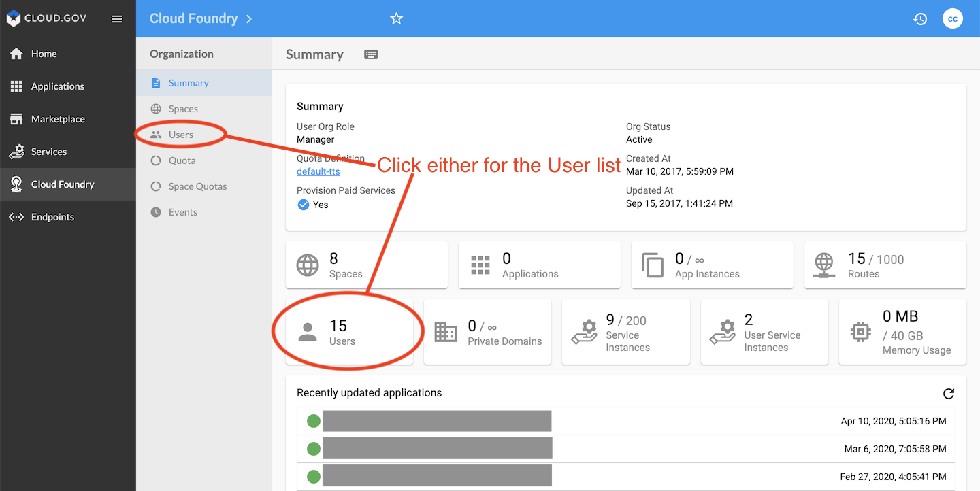This screenshot has width=980, height=491.
Task: Click the Private Domains building icon
Action: (x=446, y=332)
